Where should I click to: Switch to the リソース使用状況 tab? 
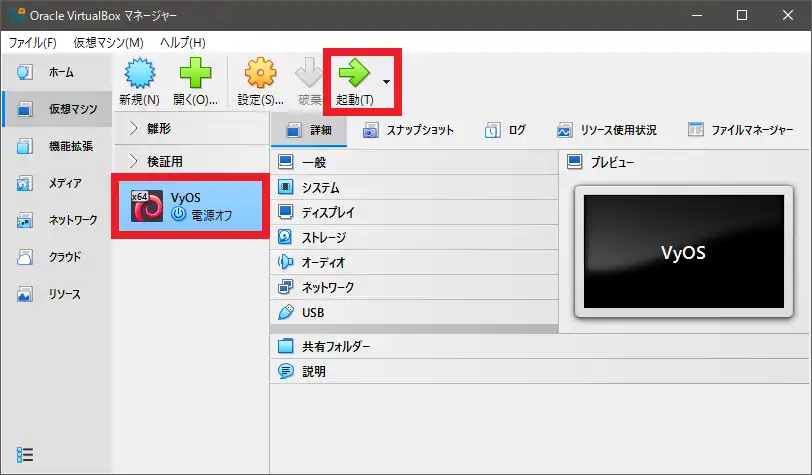607,130
